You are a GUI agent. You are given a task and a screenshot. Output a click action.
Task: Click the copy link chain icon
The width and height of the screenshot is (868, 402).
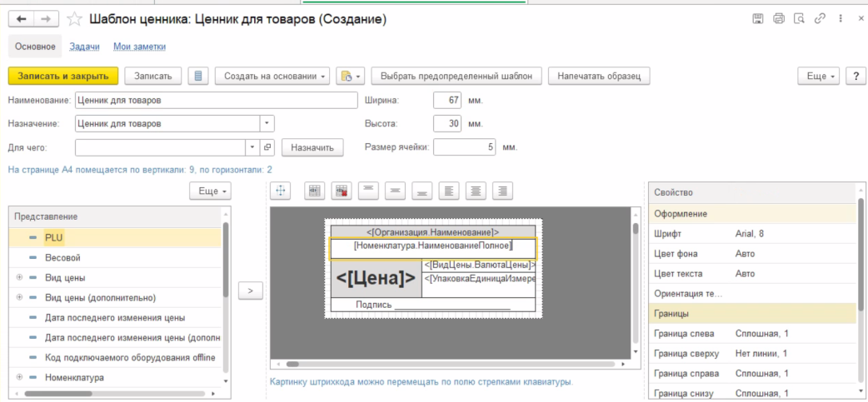point(821,18)
